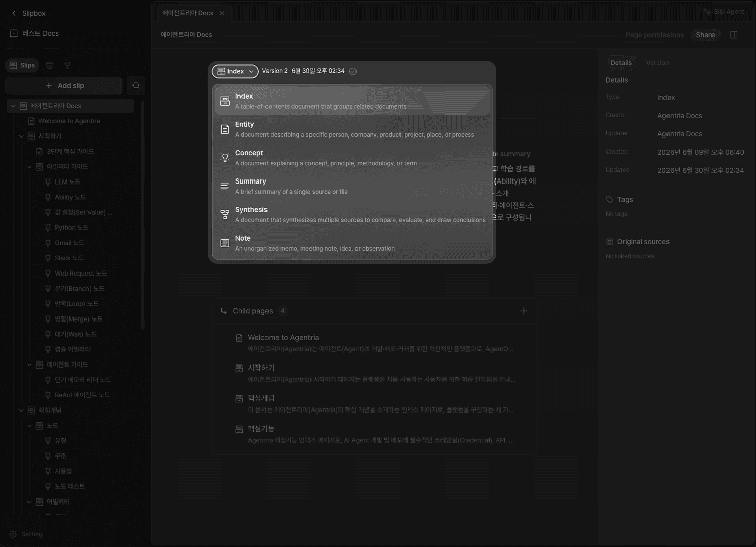This screenshot has width=756, height=547.
Task: Switch to the Details tab
Action: tap(621, 63)
